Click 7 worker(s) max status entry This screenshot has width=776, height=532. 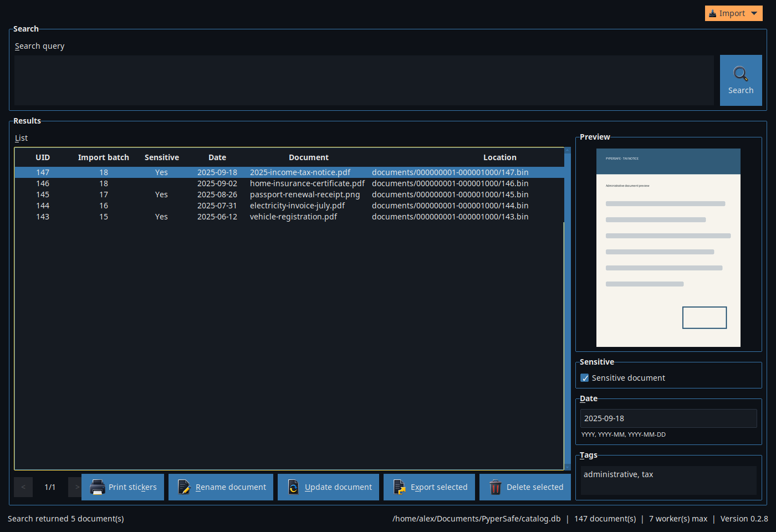click(678, 519)
